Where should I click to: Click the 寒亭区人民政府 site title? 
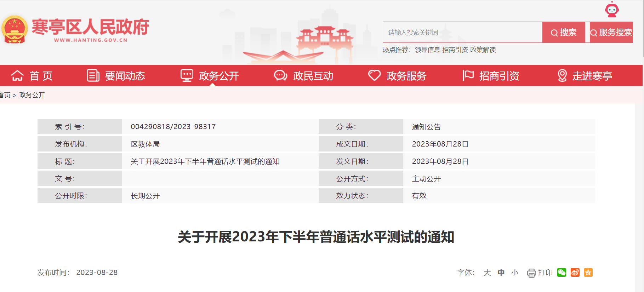[x=90, y=27]
